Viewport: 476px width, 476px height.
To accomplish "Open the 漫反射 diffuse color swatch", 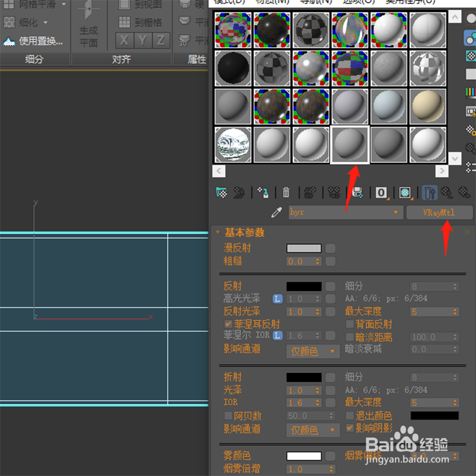I will pyautogui.click(x=304, y=248).
